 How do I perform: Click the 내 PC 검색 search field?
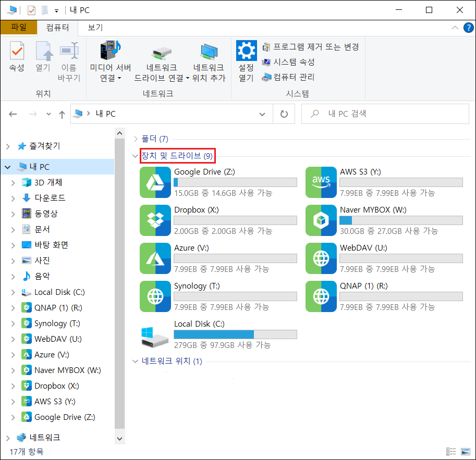(385, 114)
